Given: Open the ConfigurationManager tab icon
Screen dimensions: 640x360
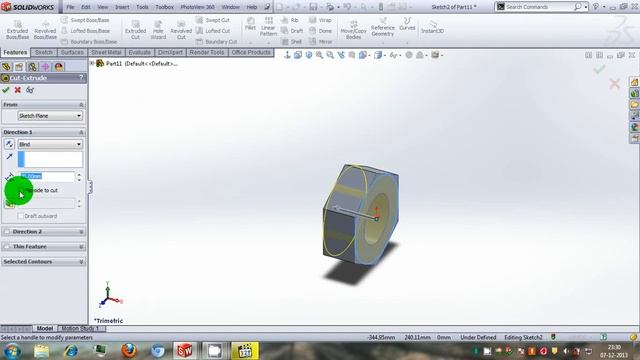Looking at the screenshot, I should coord(32,67).
